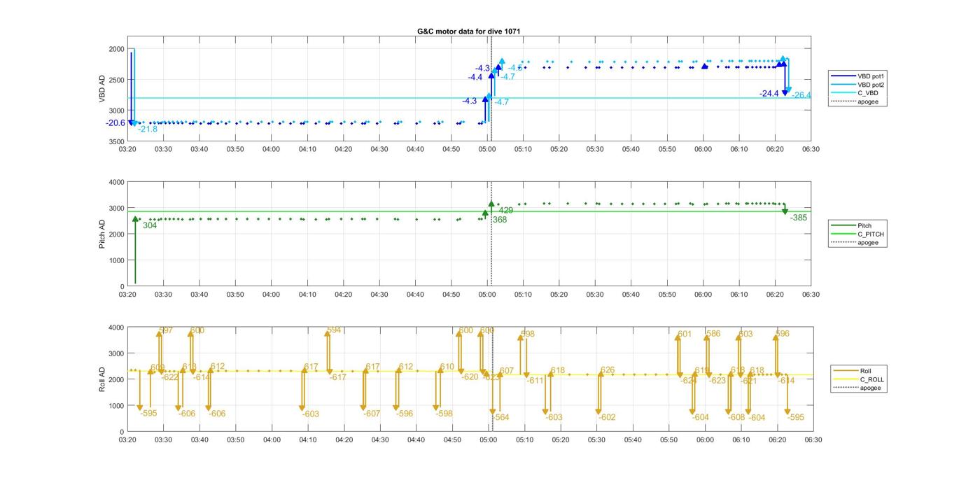The height and width of the screenshot is (485, 980).
Task: Click the 'VBD AD' y-axis label
Action: pos(103,90)
